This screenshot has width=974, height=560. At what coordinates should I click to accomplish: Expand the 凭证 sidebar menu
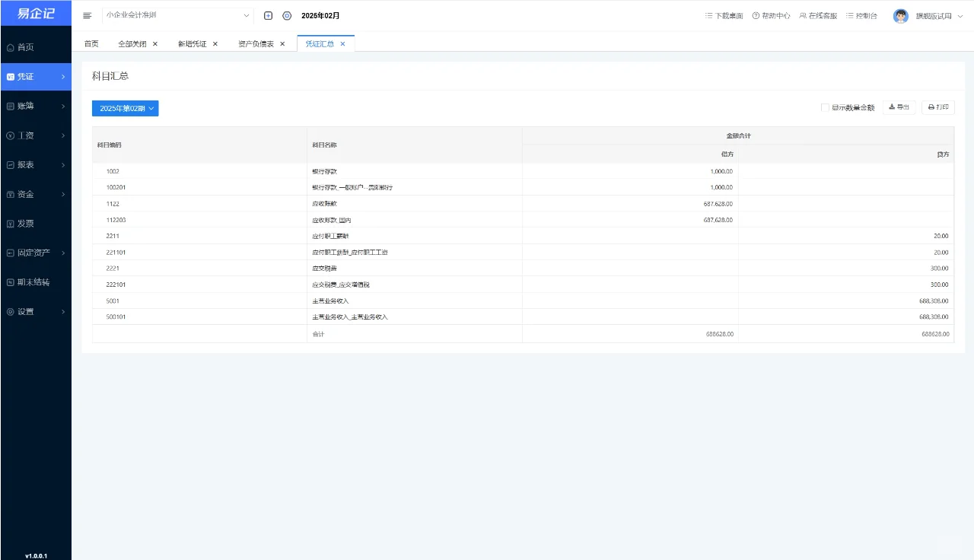pos(36,77)
